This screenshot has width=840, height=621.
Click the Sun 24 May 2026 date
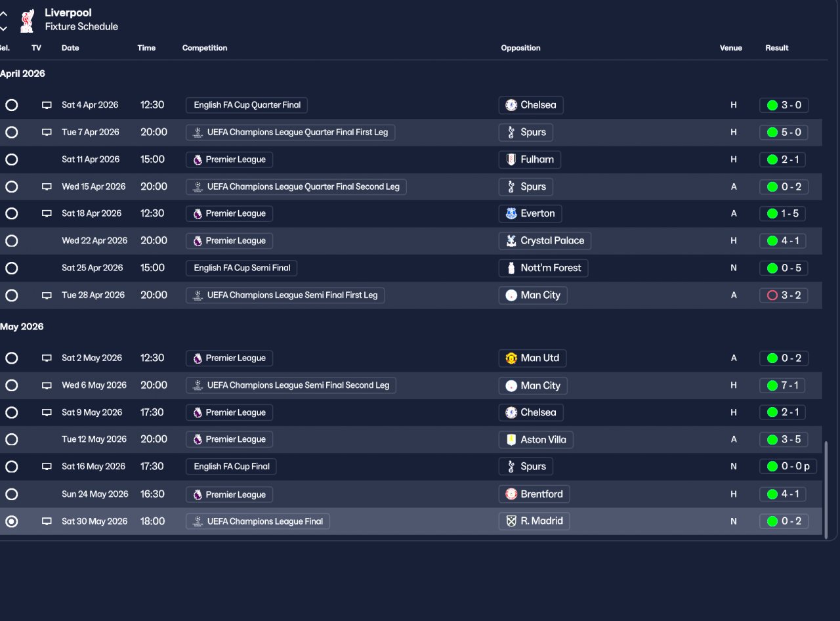pos(94,494)
